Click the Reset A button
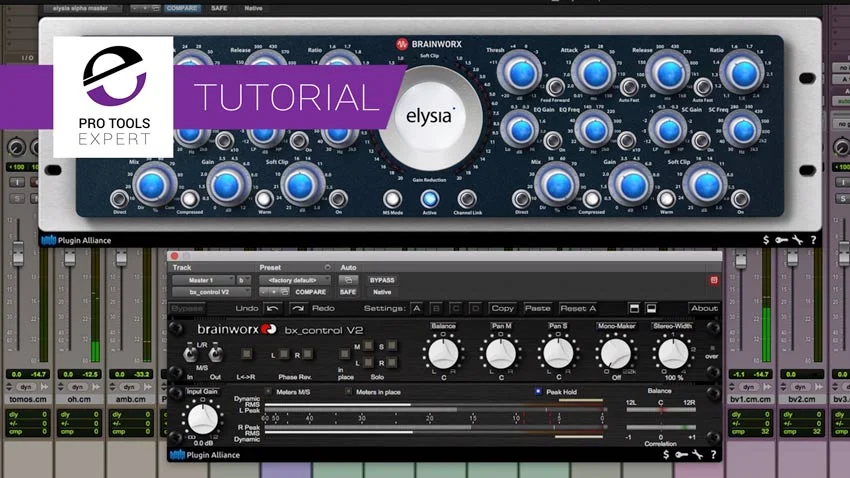This screenshot has height=478, width=850. pyautogui.click(x=578, y=308)
